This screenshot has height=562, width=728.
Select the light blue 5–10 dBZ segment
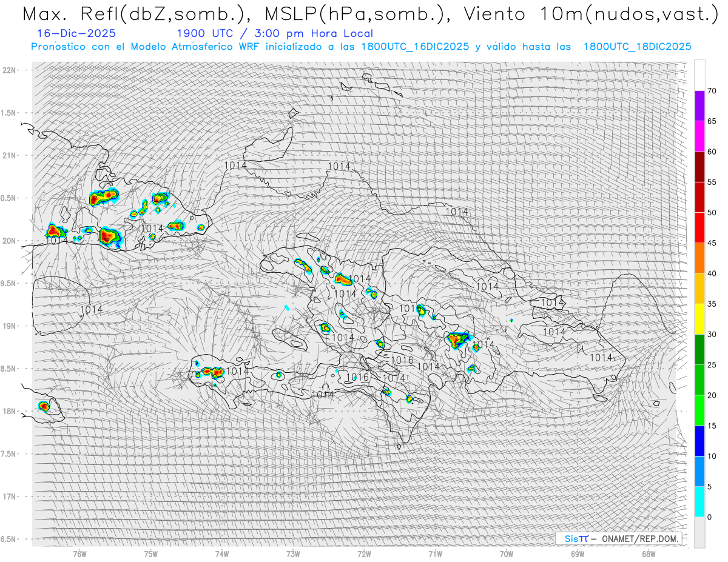pos(699,471)
